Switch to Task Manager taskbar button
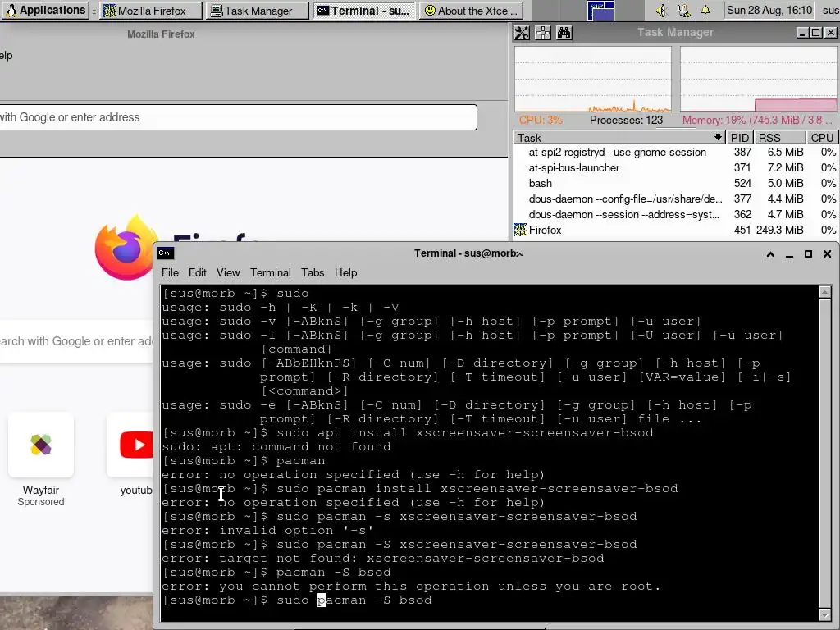This screenshot has height=630, width=840. (x=258, y=10)
